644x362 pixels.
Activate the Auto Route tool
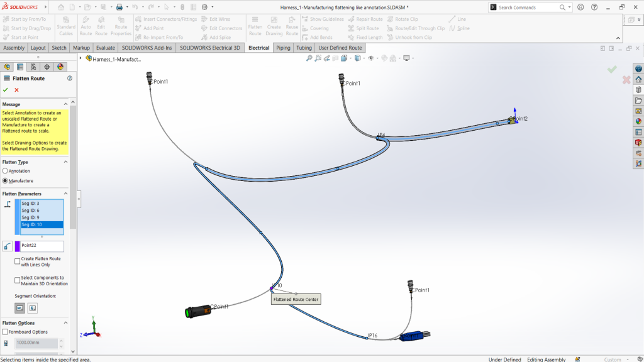click(87, 25)
